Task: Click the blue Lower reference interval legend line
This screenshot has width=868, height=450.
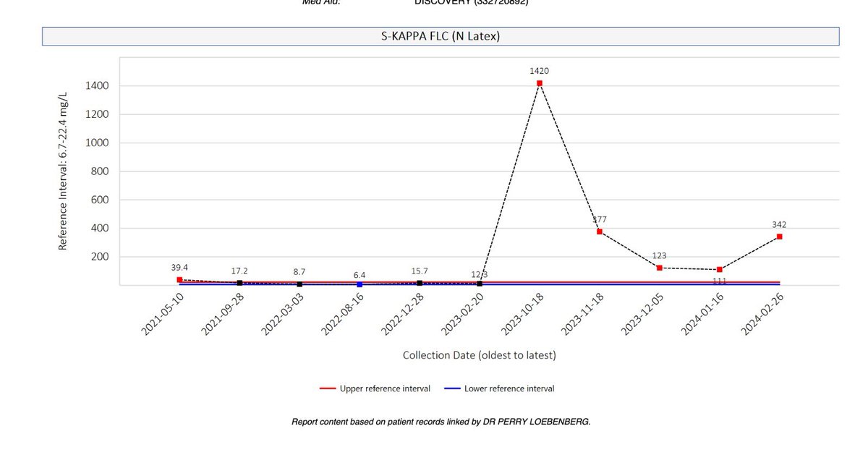Action: pyautogui.click(x=452, y=389)
